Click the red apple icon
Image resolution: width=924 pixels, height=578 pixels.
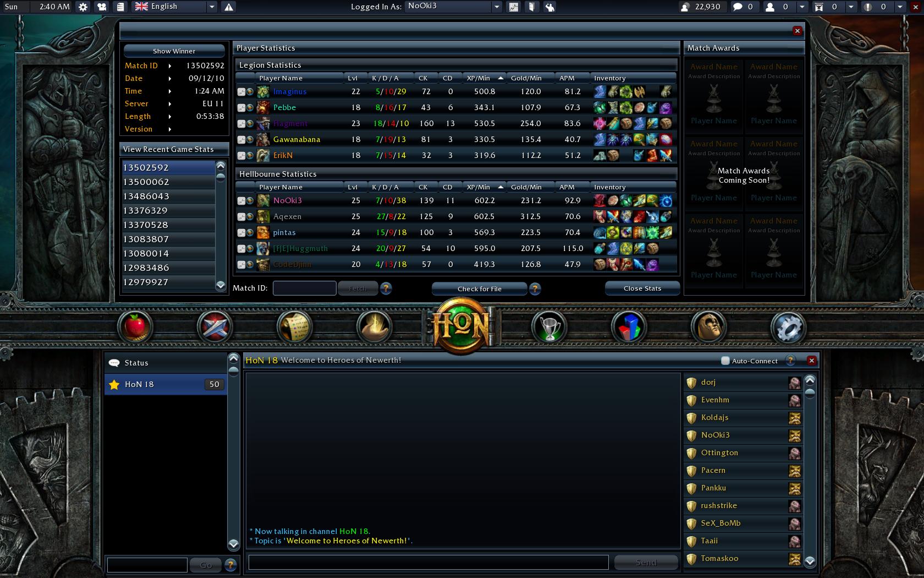135,327
